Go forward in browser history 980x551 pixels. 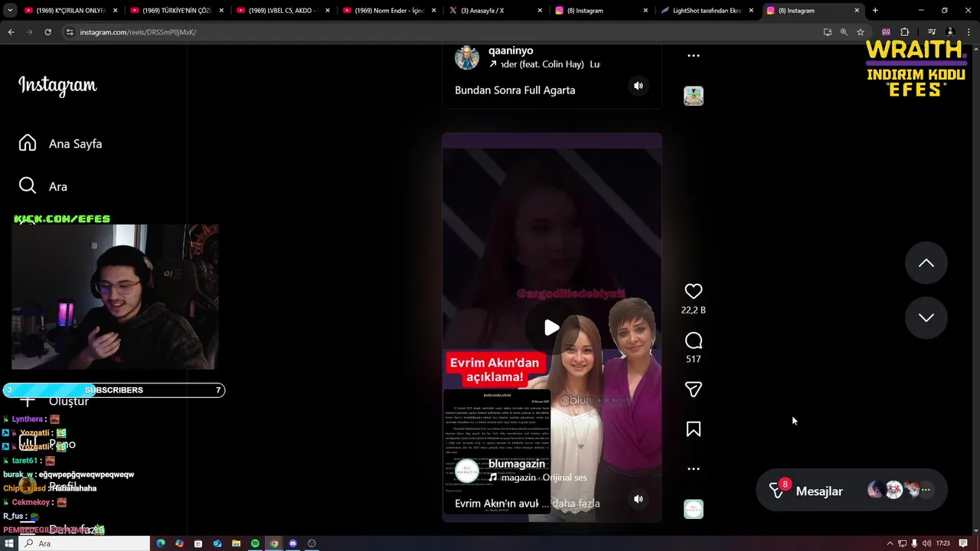pos(29,32)
